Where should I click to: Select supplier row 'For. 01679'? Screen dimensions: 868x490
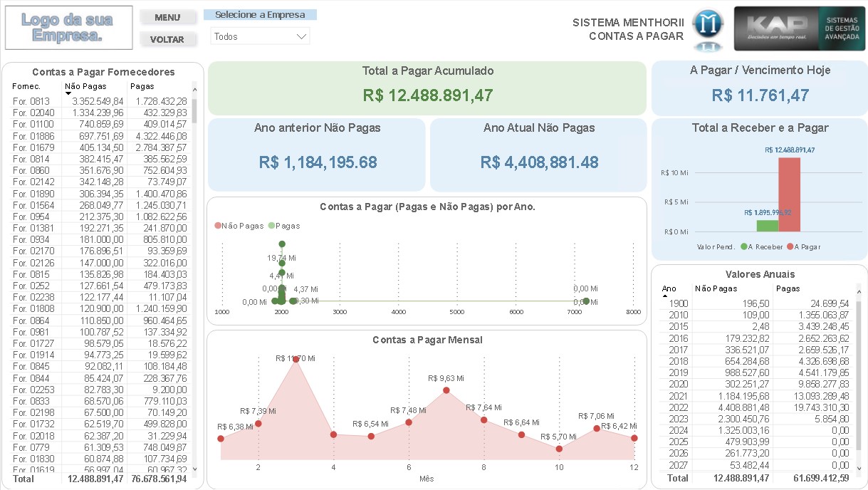[x=100, y=147]
